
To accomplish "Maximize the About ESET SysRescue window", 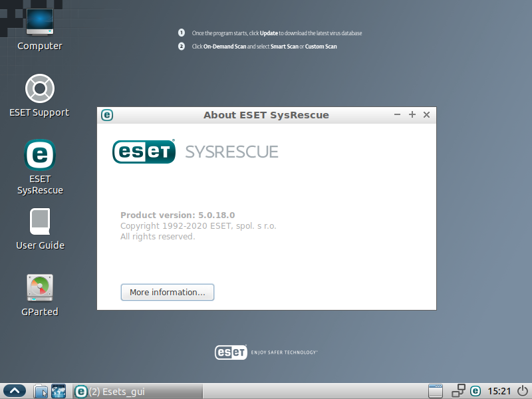I will pyautogui.click(x=412, y=114).
